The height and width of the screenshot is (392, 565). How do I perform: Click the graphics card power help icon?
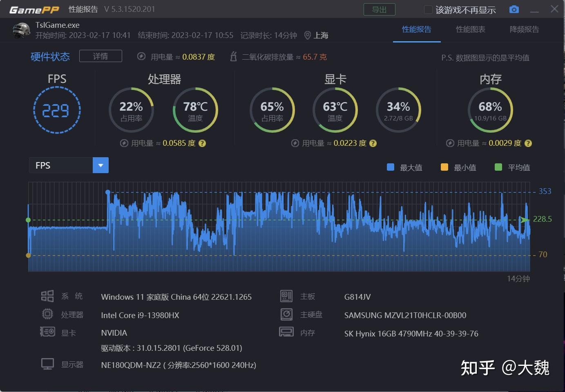point(373,143)
